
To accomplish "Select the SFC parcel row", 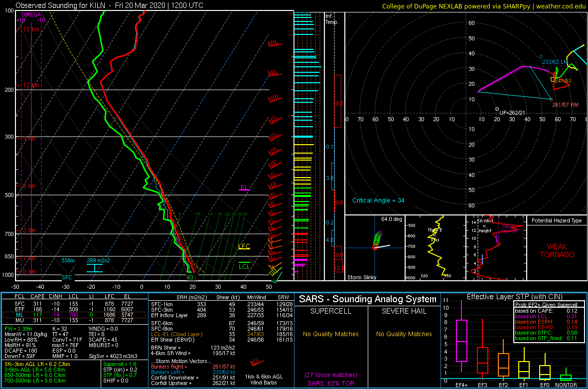I will click(73, 304).
